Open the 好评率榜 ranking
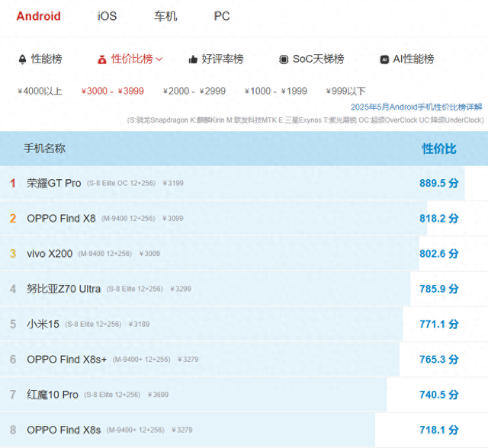 pyautogui.click(x=223, y=59)
